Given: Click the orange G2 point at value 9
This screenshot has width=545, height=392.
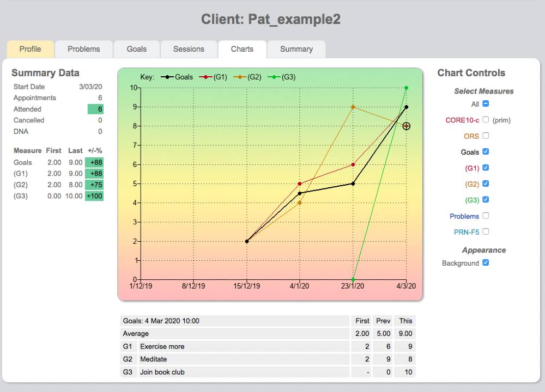Looking at the screenshot, I should coord(353,108).
